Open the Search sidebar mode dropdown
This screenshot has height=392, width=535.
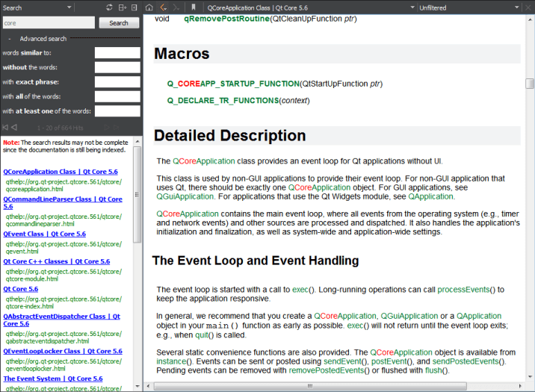(37, 7)
